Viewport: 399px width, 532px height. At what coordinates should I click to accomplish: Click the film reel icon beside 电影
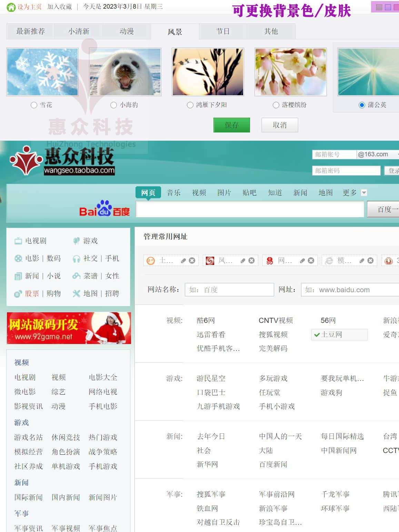coord(18,258)
